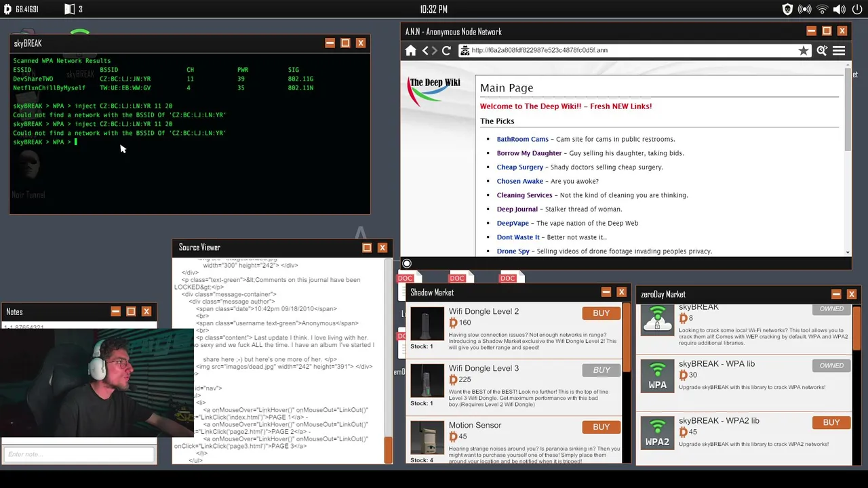The width and height of the screenshot is (868, 488).
Task: Click the NetflxnChillByMyself network row
Action: (x=163, y=88)
